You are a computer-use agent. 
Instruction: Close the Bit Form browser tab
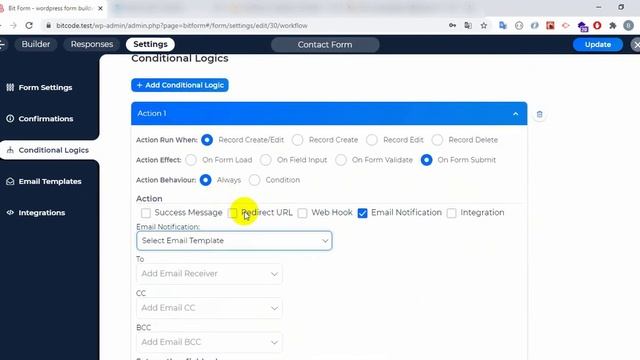pyautogui.click(x=100, y=8)
